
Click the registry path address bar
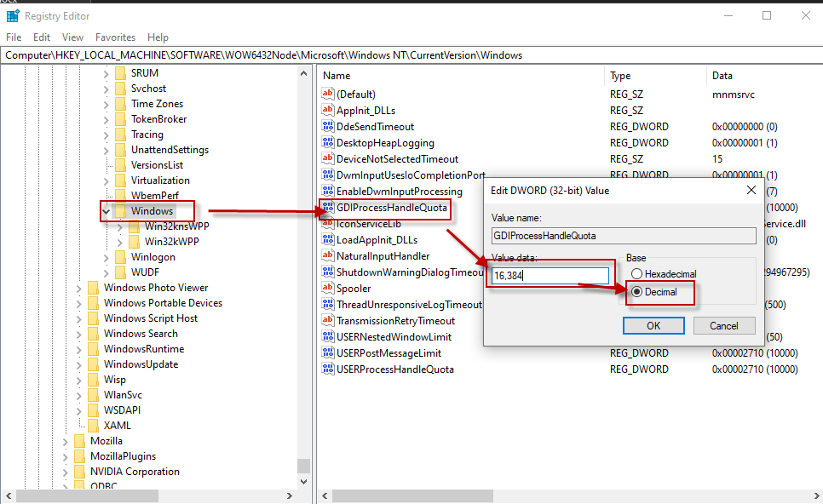(x=411, y=55)
